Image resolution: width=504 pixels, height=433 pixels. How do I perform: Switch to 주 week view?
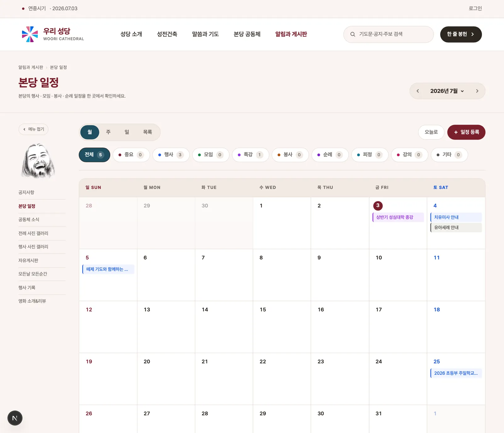click(x=108, y=132)
